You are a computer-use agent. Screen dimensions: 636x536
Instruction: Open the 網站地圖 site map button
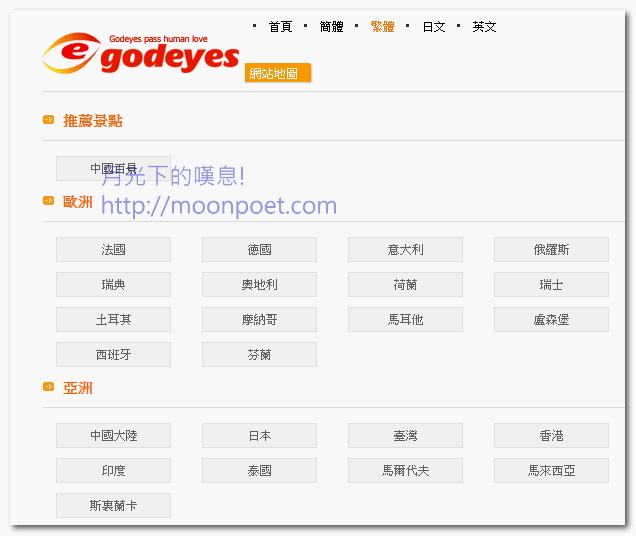tap(278, 73)
